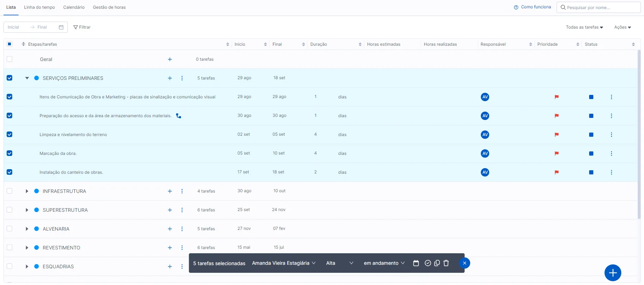Expand the ESQUADRIAS stage
Image resolution: width=644 pixels, height=285 pixels.
coord(27,267)
